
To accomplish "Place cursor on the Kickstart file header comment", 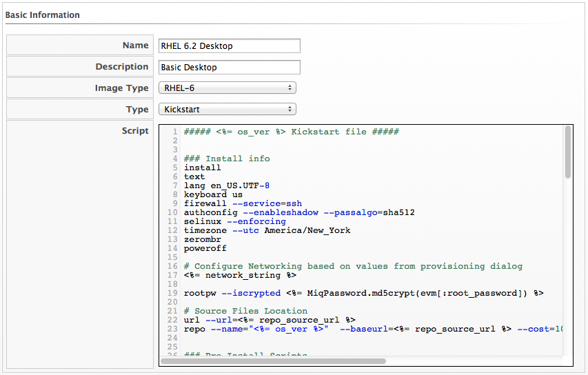I will [x=291, y=132].
